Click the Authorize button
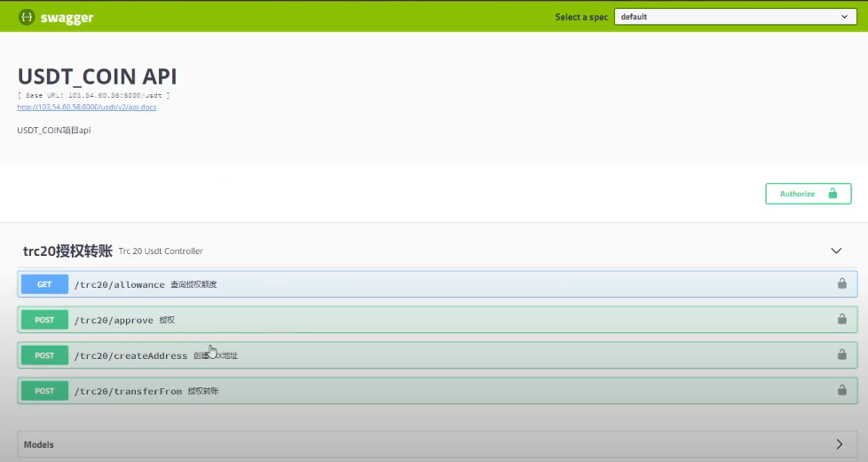868x462 pixels. click(809, 194)
